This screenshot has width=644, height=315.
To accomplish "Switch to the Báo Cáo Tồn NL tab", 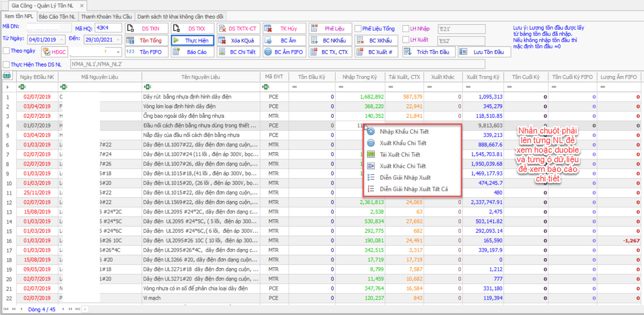I will pos(57,16).
